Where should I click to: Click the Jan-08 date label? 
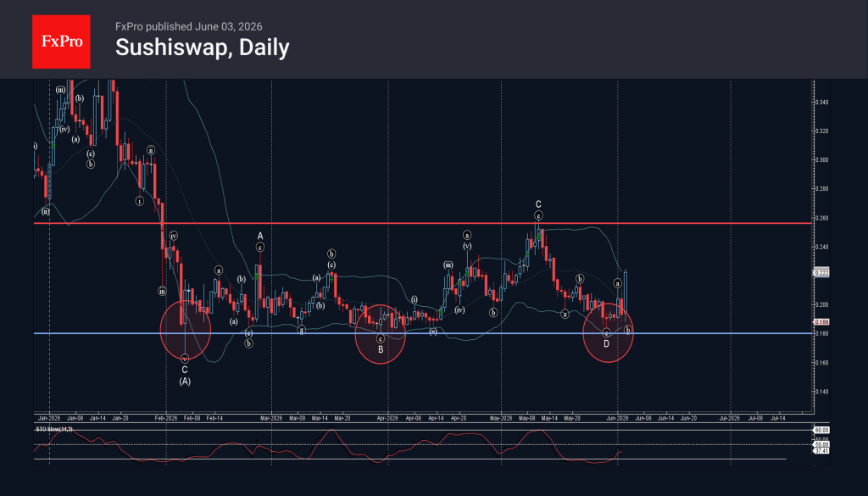click(x=75, y=419)
